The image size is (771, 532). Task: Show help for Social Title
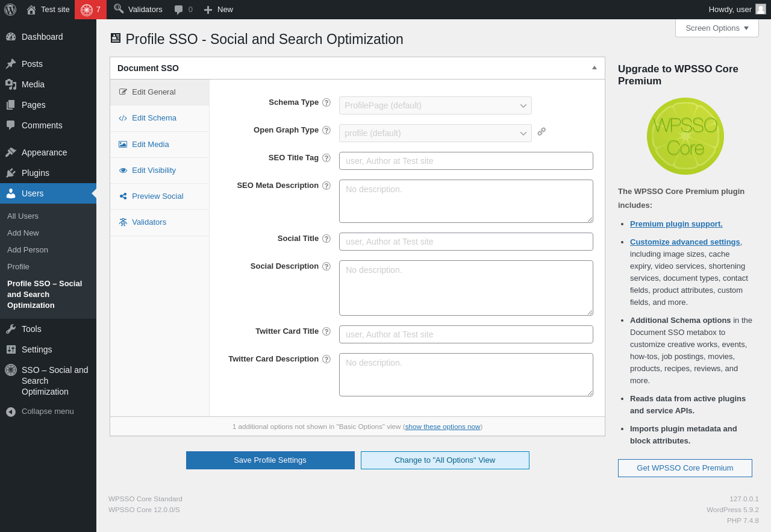pyautogui.click(x=326, y=239)
